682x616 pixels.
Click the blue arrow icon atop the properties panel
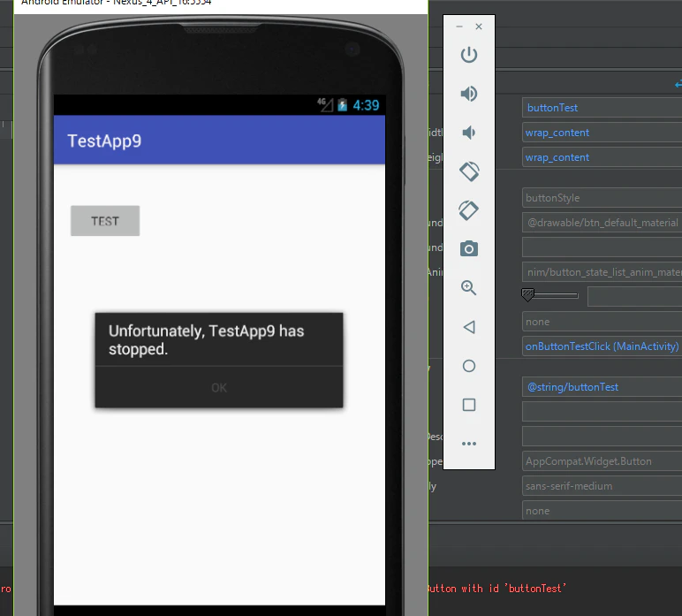point(678,84)
